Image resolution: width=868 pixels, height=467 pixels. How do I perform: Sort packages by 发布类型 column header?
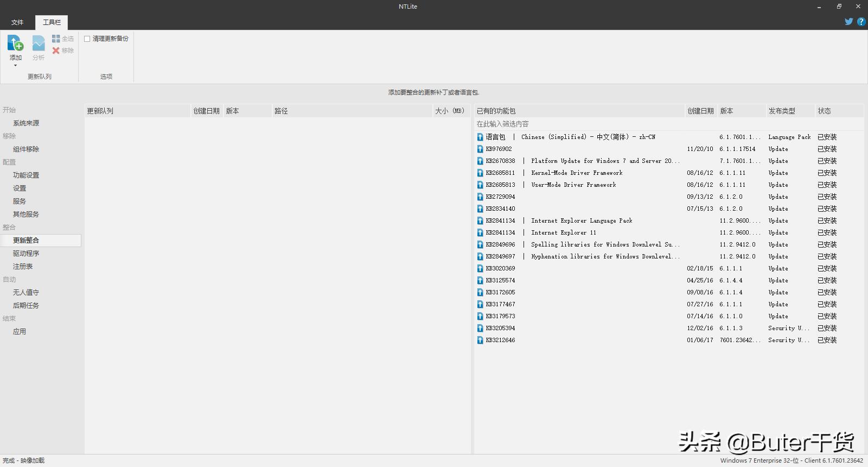[x=790, y=111]
